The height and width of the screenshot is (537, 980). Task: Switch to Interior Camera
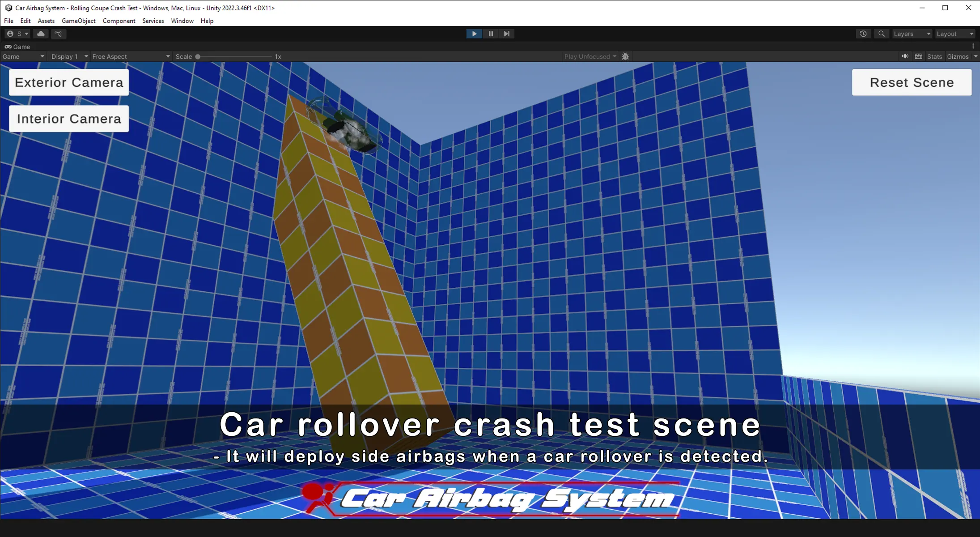click(x=69, y=119)
